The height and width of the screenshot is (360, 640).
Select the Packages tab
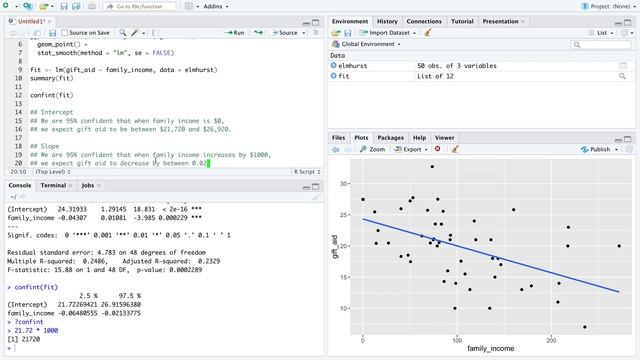click(390, 138)
